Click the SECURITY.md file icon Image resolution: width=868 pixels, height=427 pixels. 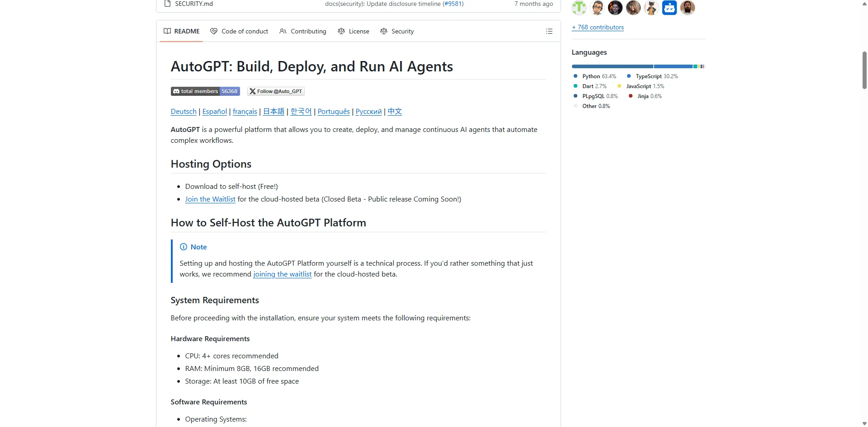[x=167, y=4]
